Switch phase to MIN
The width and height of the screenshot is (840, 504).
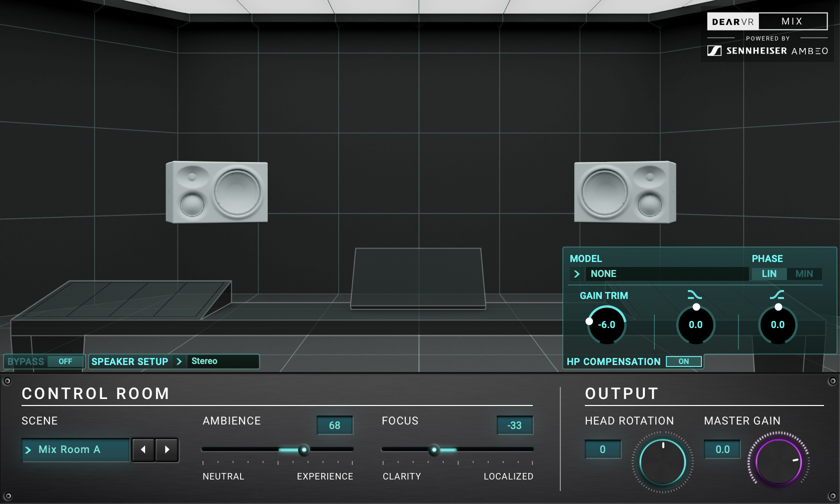coord(804,274)
